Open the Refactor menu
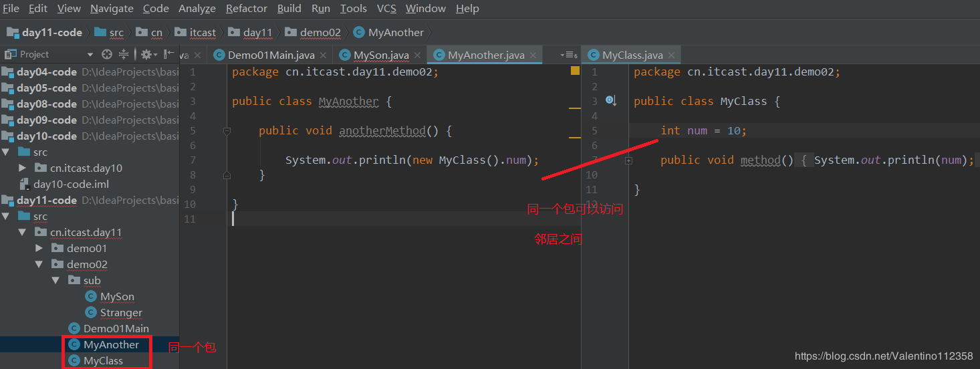The width and height of the screenshot is (980, 369). point(247,8)
